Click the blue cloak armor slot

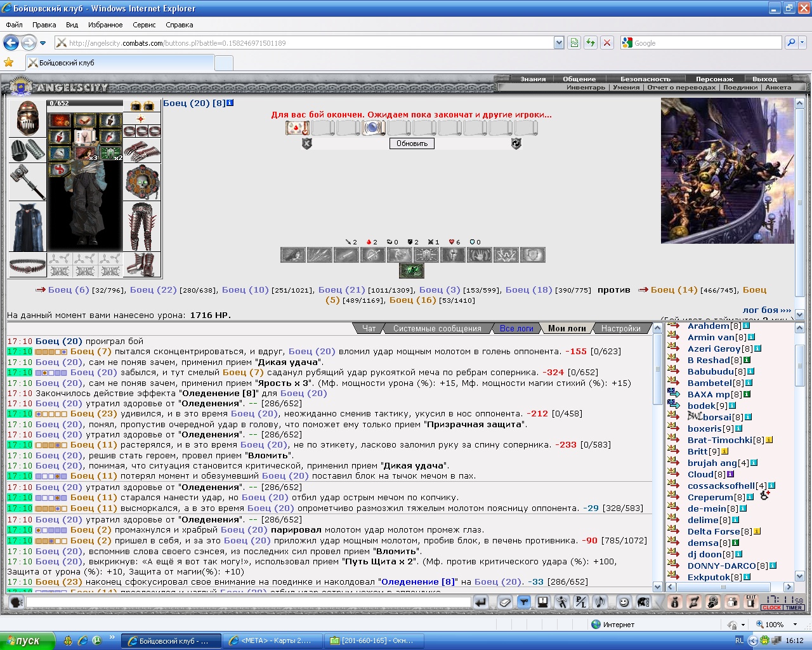(x=27, y=227)
